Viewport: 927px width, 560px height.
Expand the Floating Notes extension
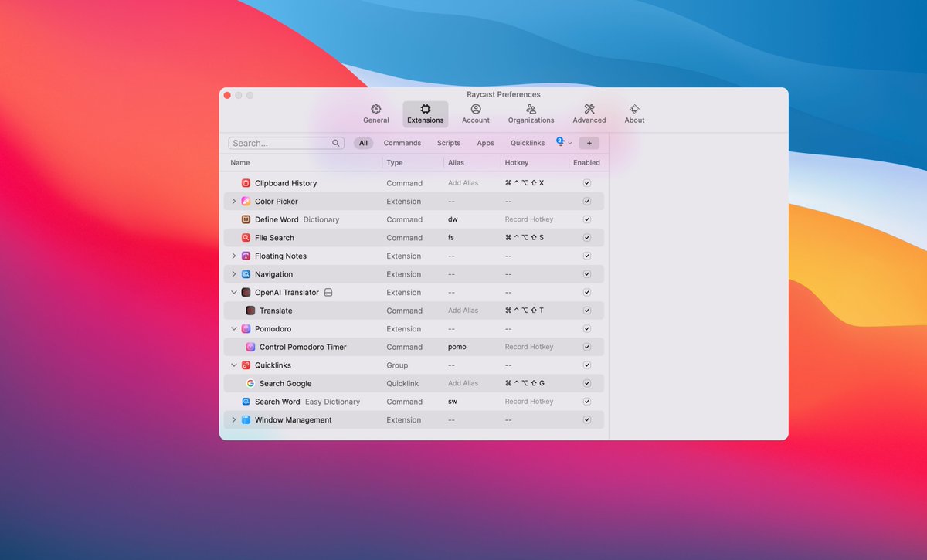[234, 256]
